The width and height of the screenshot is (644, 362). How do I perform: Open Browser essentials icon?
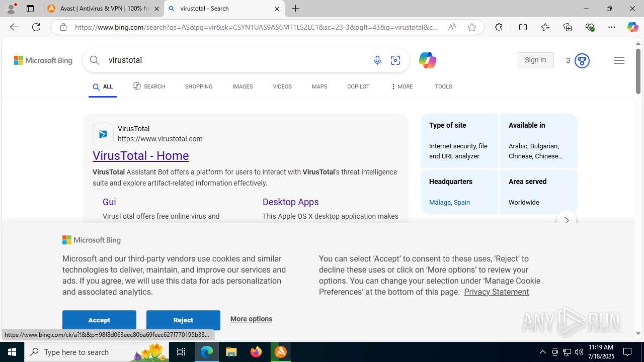point(590,27)
